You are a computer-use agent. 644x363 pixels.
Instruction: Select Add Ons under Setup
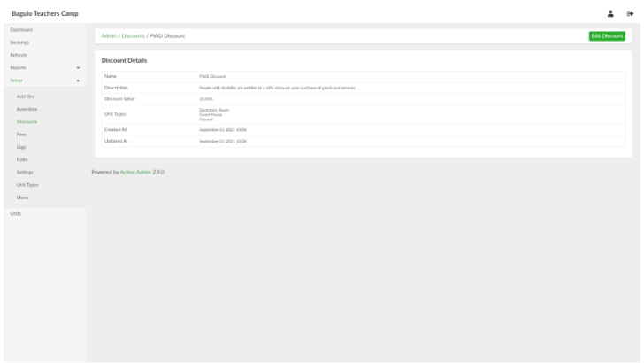[26, 96]
